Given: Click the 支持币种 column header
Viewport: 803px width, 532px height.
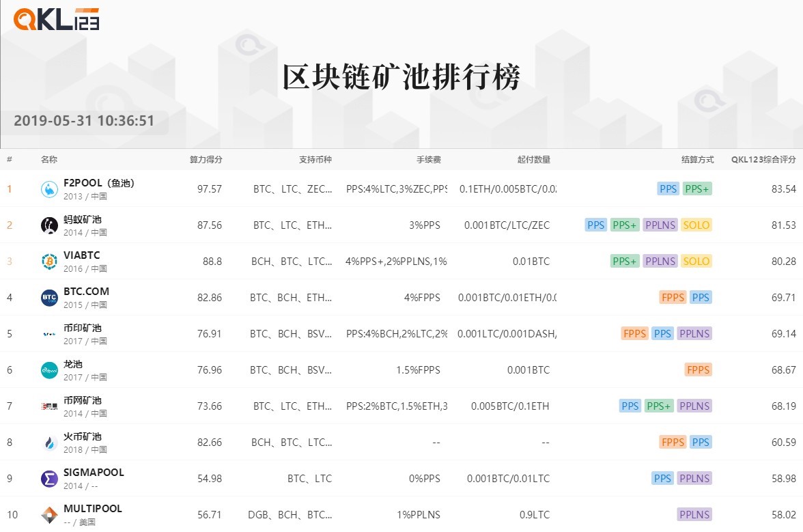Looking at the screenshot, I should pos(315,159).
